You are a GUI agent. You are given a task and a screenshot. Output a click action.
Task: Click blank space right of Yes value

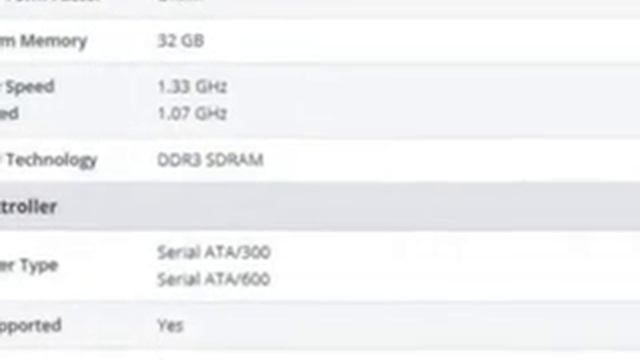point(408,325)
